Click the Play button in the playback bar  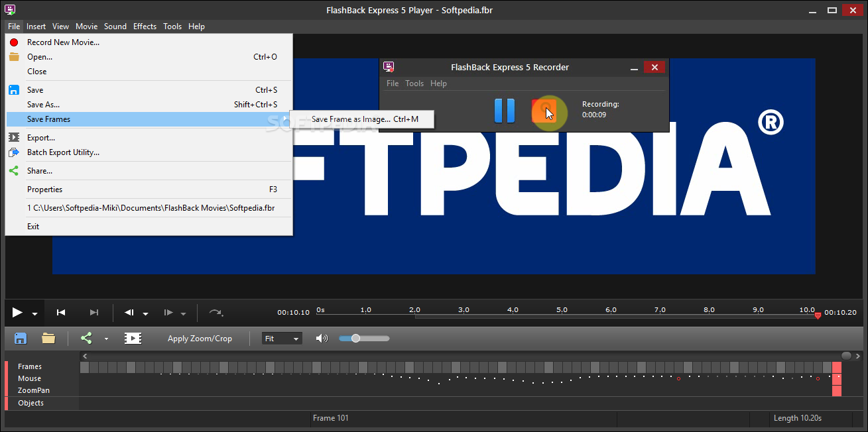[x=17, y=313]
